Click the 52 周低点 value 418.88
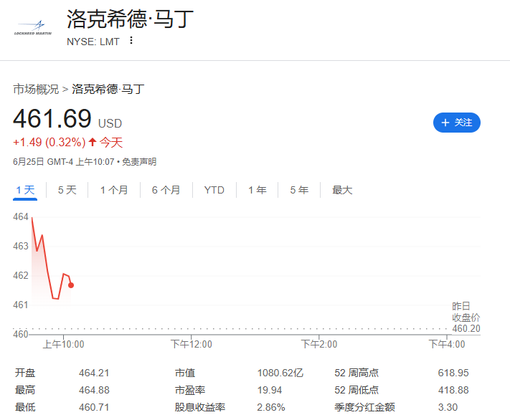510x420 pixels. tap(453, 390)
